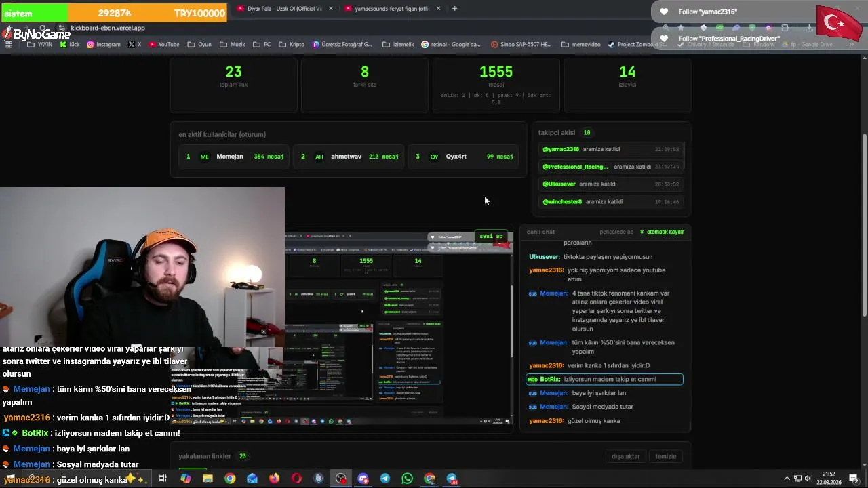The image size is (868, 488).
Task: Click the 'sesi aç' unmute button
Action: (x=491, y=236)
